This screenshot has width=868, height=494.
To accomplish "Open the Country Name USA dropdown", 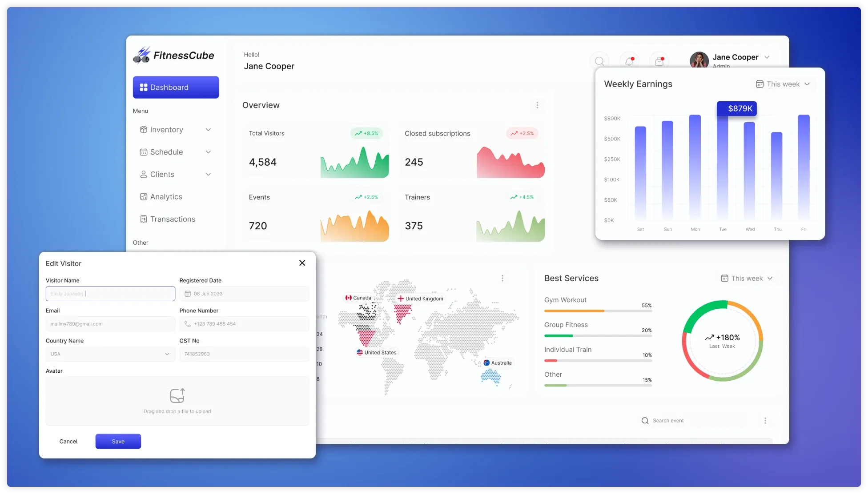I will (110, 354).
